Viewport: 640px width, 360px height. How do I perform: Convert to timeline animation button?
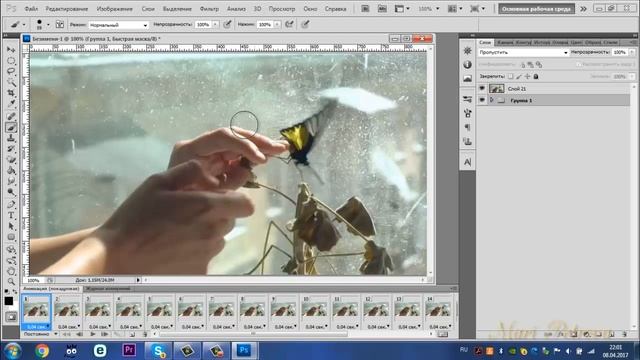point(442,334)
